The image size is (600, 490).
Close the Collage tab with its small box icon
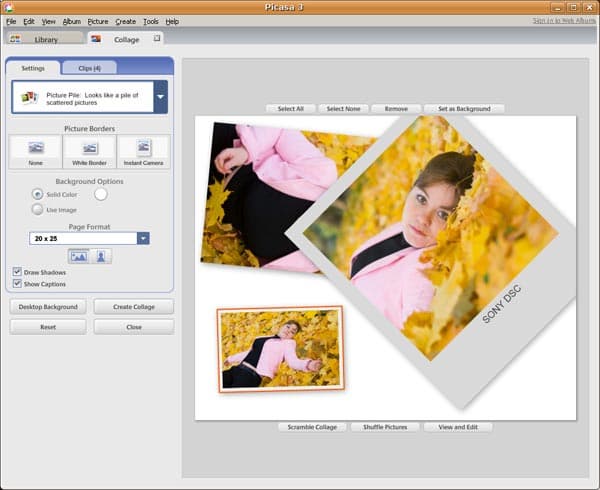157,38
